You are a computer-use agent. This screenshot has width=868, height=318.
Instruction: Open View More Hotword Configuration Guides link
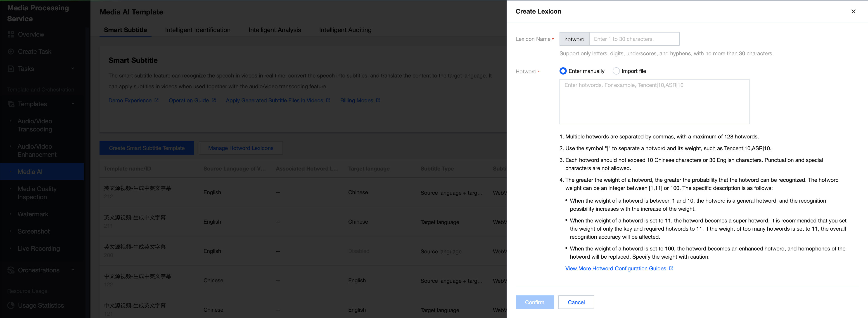coord(615,269)
